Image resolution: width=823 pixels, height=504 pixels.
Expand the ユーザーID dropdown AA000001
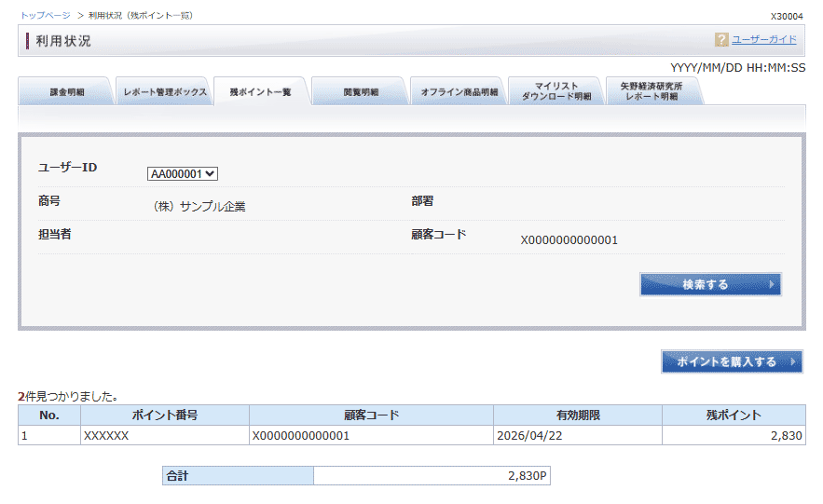pos(183,173)
